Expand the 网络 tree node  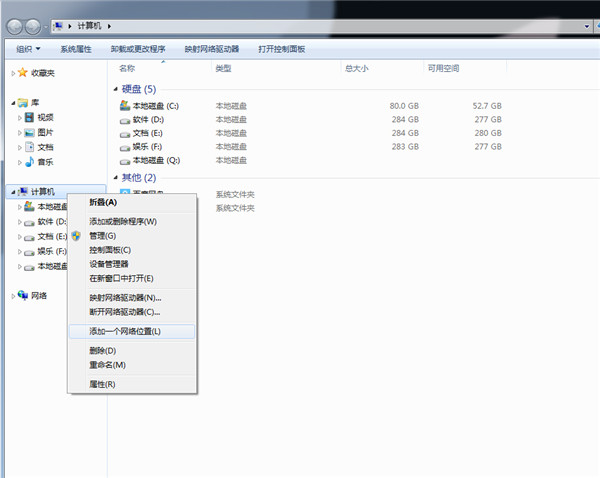tap(11, 296)
